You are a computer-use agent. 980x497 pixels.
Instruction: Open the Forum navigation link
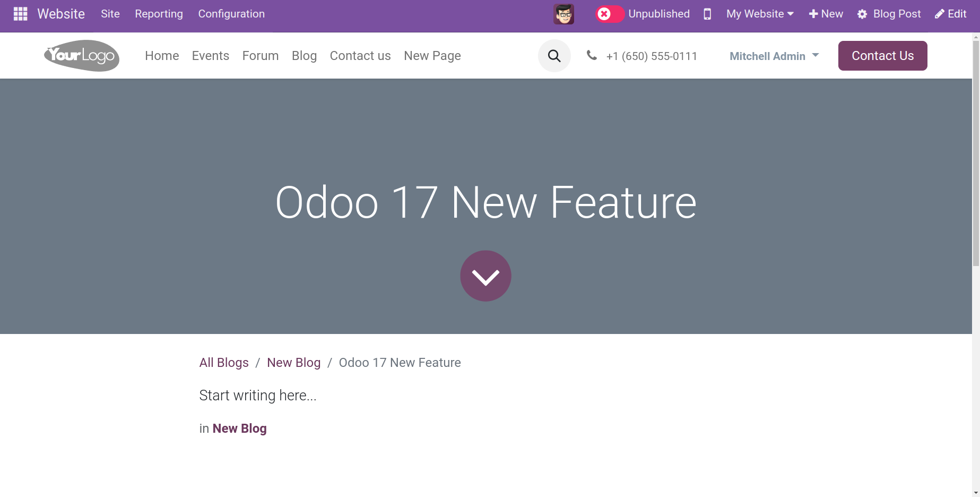[x=260, y=56]
